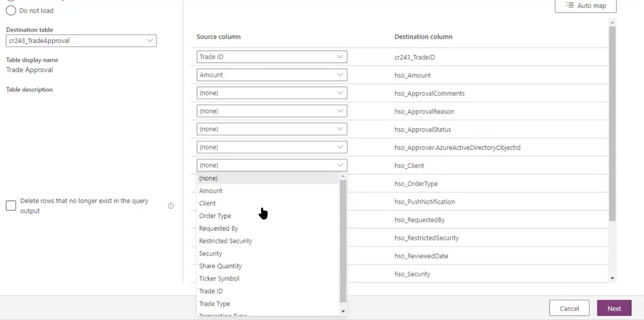
Task: Select the 'Do not load' radio button
Action: 11,10
